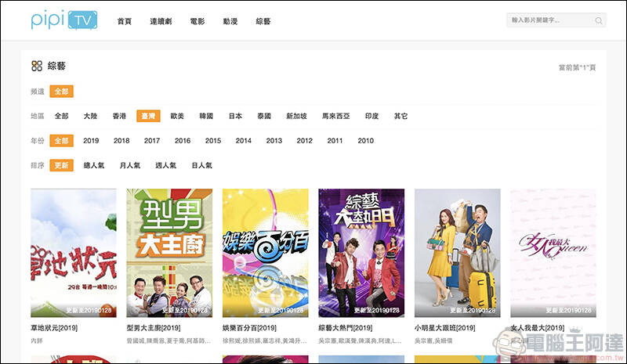Filter by year 2011
Screen dimensions: 627x364
(335, 141)
